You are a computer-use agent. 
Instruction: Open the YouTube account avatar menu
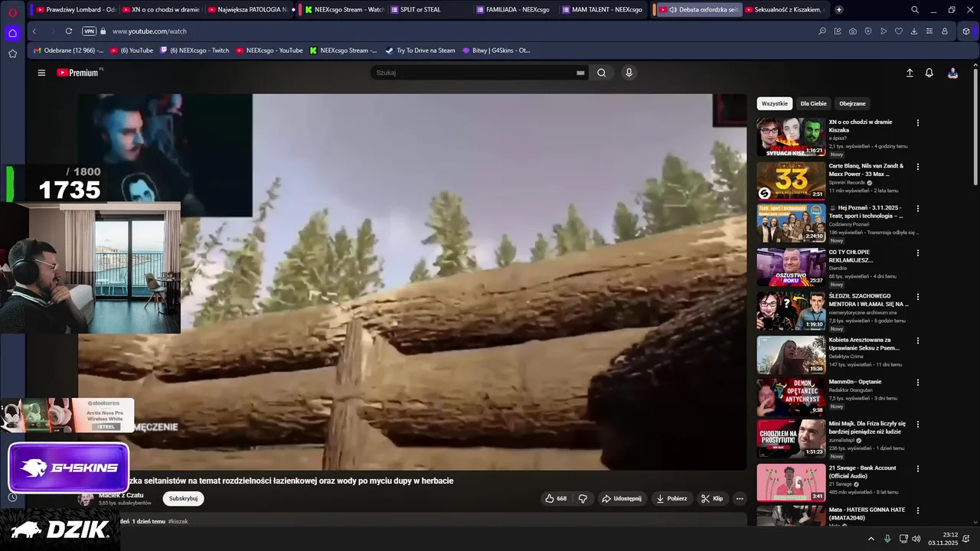point(952,73)
